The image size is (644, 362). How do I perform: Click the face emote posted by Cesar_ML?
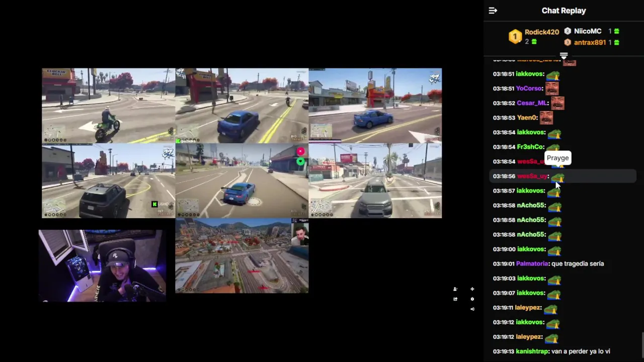[557, 104]
